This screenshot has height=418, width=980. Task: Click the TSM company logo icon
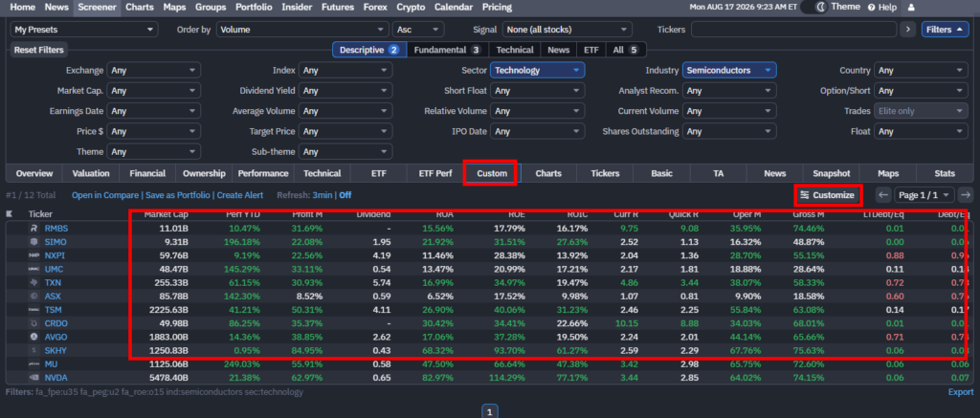(x=34, y=309)
